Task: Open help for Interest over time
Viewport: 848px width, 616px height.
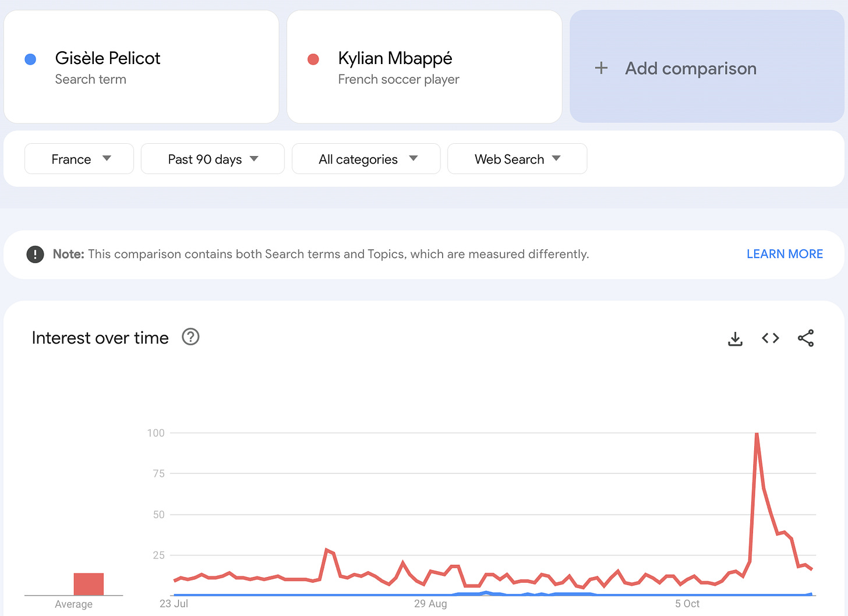Action: (x=190, y=337)
